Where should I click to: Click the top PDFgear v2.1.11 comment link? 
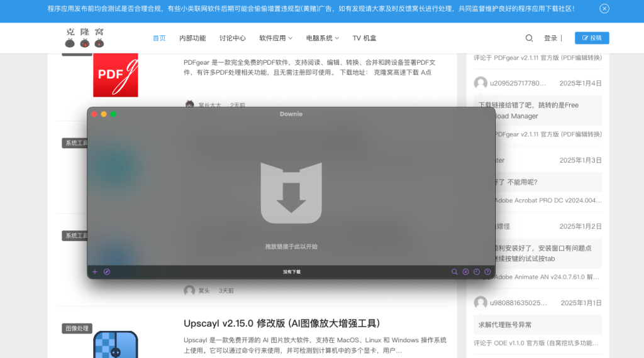click(x=538, y=58)
